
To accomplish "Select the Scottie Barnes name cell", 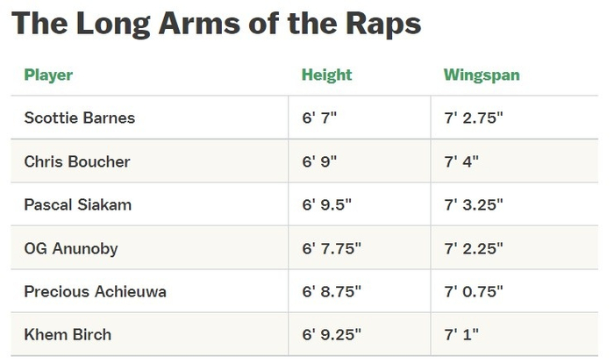I will pyautogui.click(x=80, y=118).
